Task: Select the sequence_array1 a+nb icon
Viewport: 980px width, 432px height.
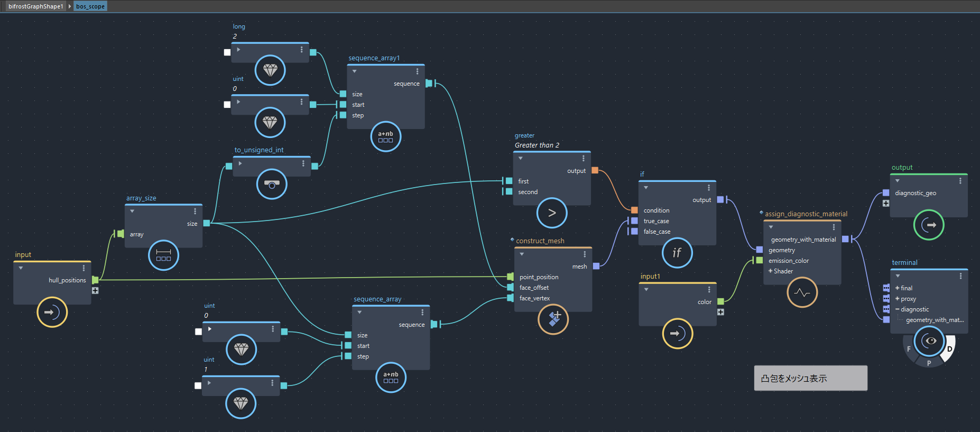Action: point(385,137)
